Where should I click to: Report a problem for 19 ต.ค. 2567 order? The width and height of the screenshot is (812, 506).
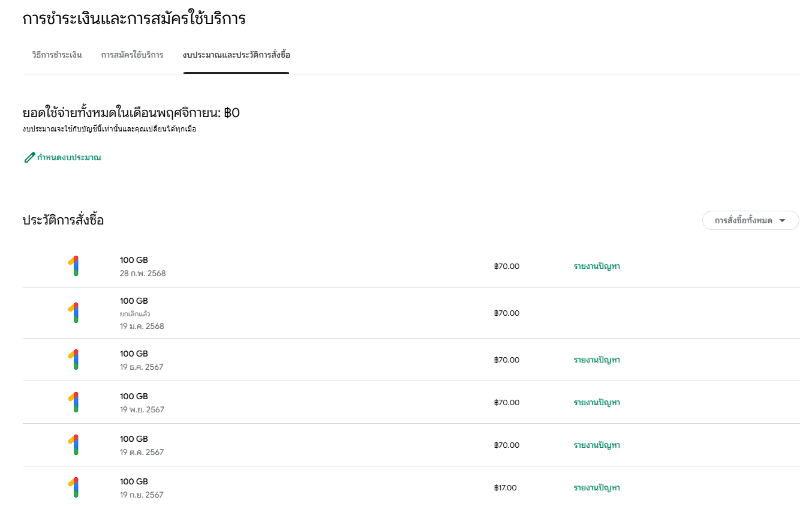pos(597,445)
